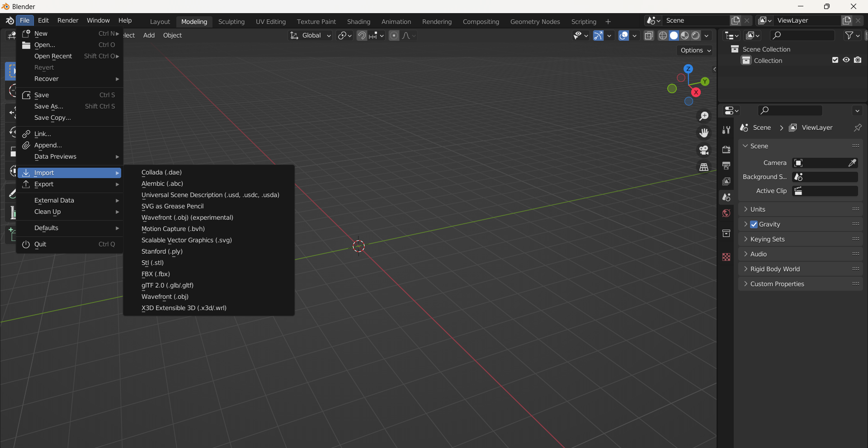
Task: Hide Collection in viewport with eye icon
Action: tap(846, 60)
